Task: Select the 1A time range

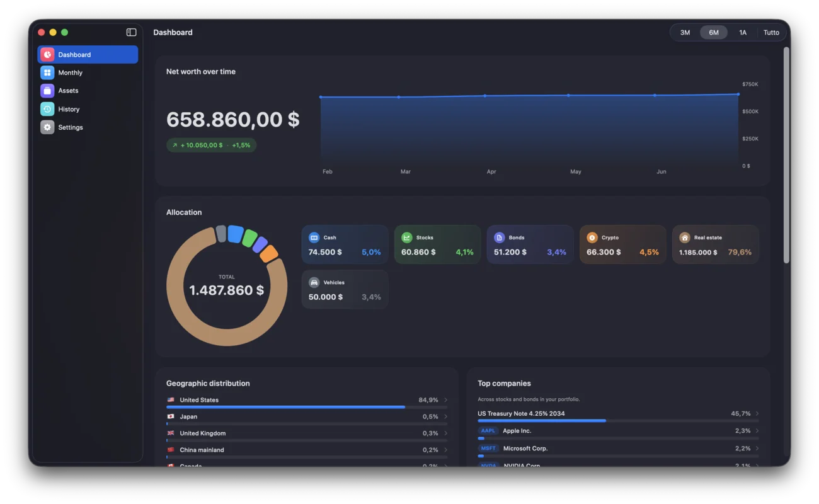Action: point(743,33)
